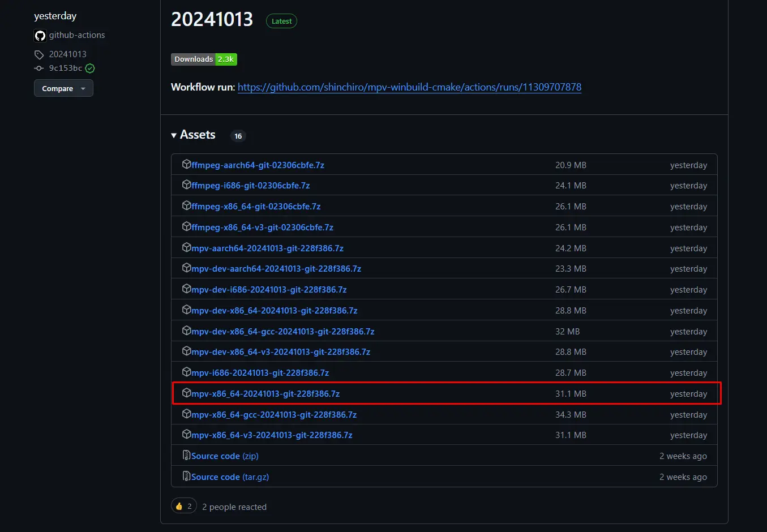Download ffmpeg-x86_64-git-02306cbfe.7z

point(256,207)
